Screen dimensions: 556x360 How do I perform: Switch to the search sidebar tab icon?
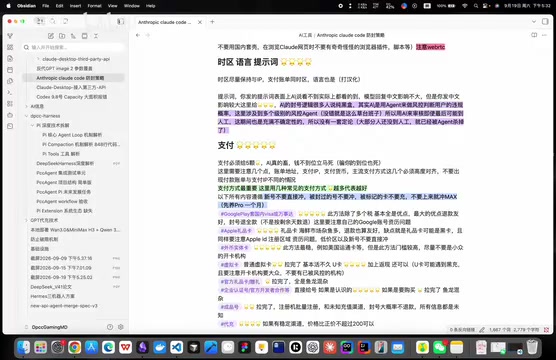pyautogui.click(x=53, y=21)
